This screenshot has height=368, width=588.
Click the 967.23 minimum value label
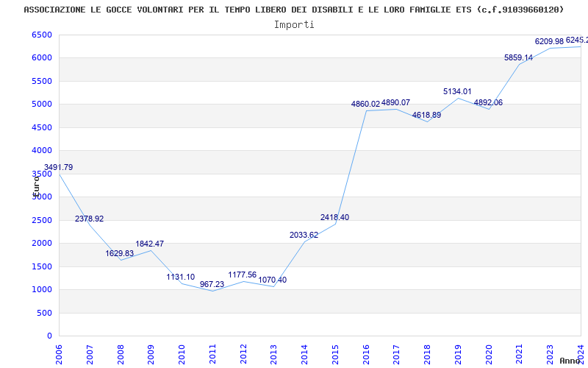point(212,285)
